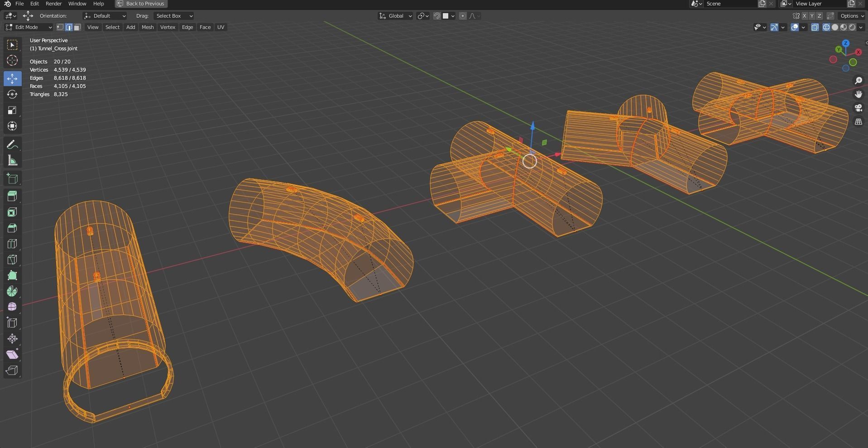This screenshot has width=868, height=448.
Task: Activate the Cursor tool
Action: point(12,61)
